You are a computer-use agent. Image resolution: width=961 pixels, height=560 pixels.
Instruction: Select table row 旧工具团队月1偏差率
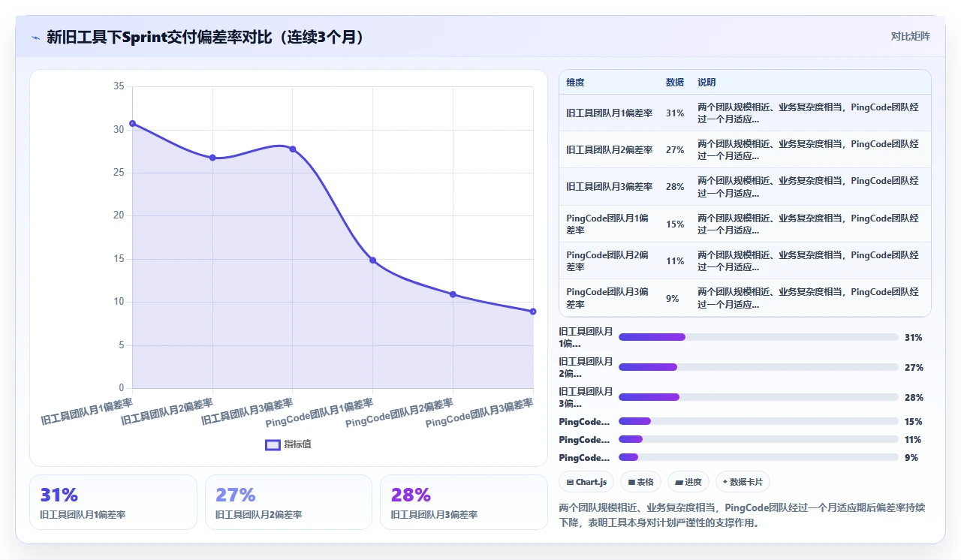point(745,113)
